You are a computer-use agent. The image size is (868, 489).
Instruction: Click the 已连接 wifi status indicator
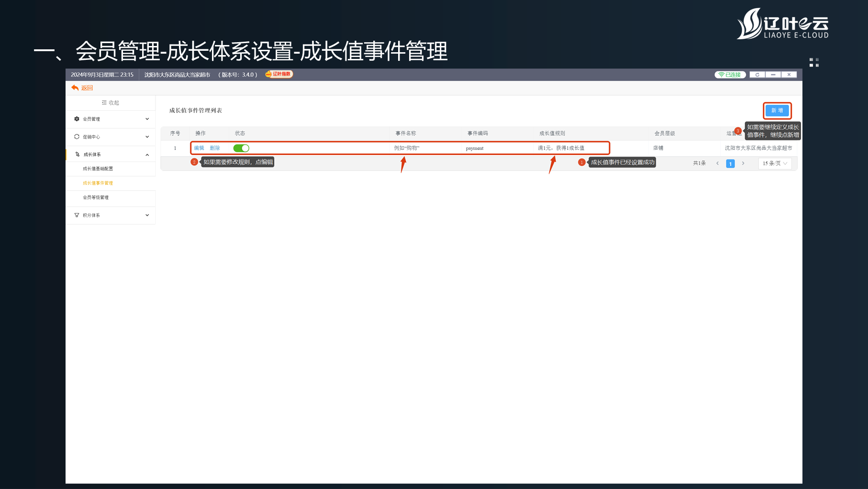730,75
